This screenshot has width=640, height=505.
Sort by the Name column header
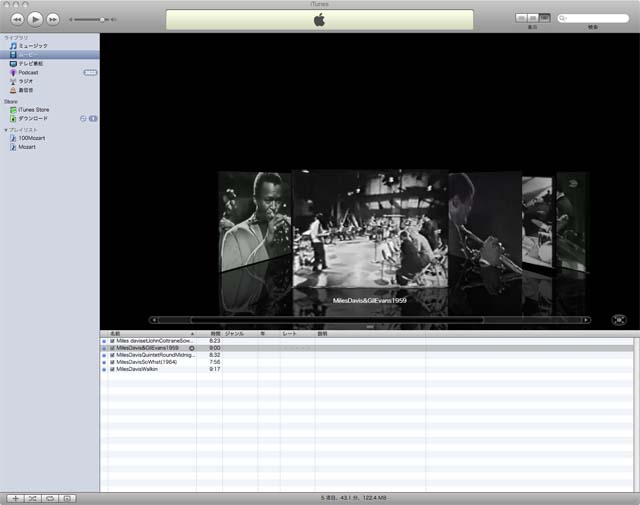pos(152,334)
